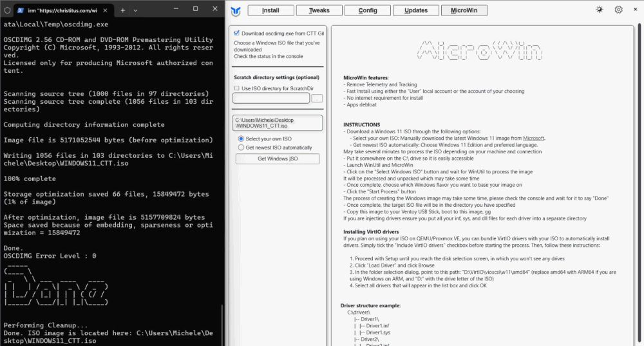644x346 pixels.
Task: Click the scratch directory browse button
Action: [317, 98]
